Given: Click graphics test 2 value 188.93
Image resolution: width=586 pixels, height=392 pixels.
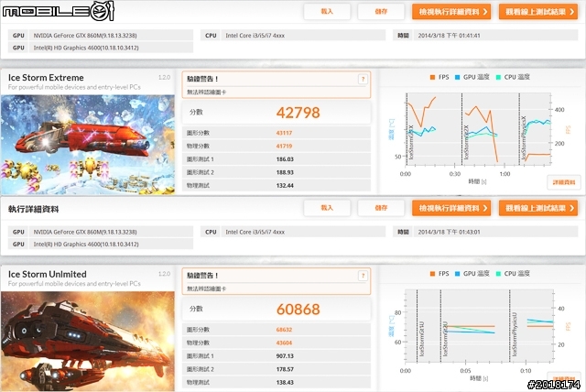Looking at the screenshot, I should [285, 172].
